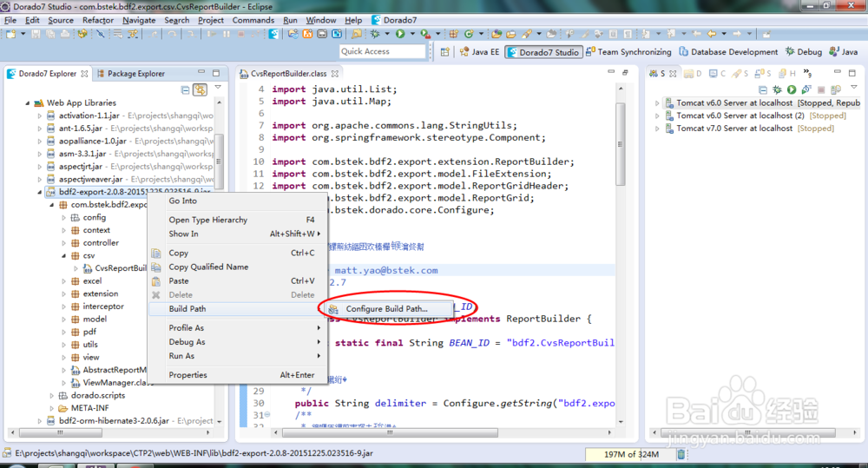This screenshot has height=468, width=868.
Task: Click the 197M of 324M heap status
Action: pos(630,454)
